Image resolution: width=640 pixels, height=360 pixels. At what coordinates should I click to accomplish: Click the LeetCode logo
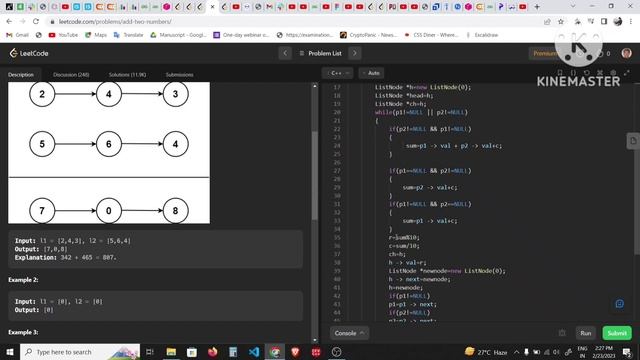(x=29, y=53)
